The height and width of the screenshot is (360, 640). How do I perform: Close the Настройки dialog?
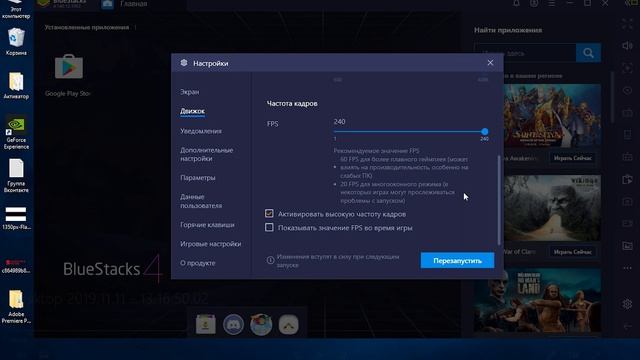pos(490,63)
